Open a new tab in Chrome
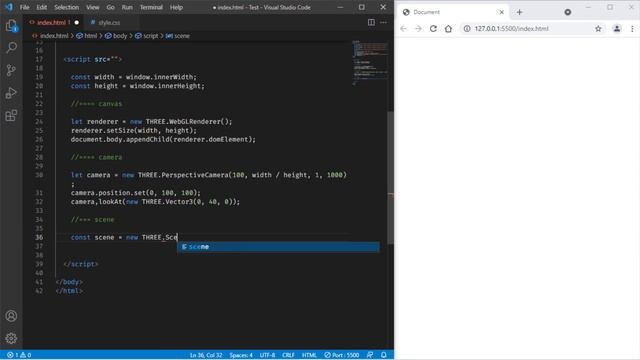Viewport: 640px width, 360px height. coord(520,12)
